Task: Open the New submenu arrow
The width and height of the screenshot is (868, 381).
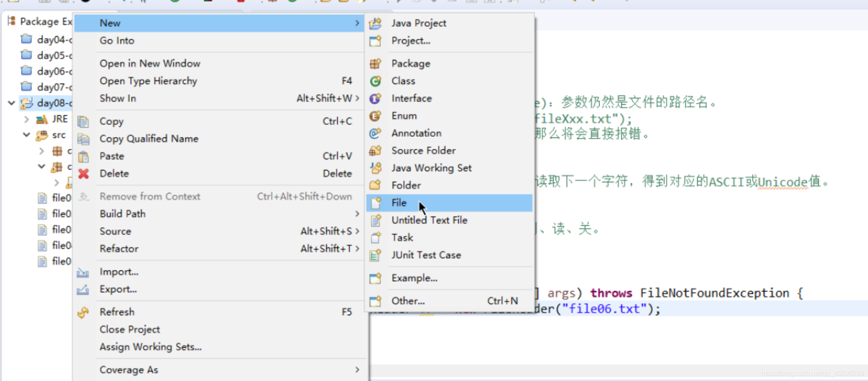Action: pyautogui.click(x=357, y=23)
